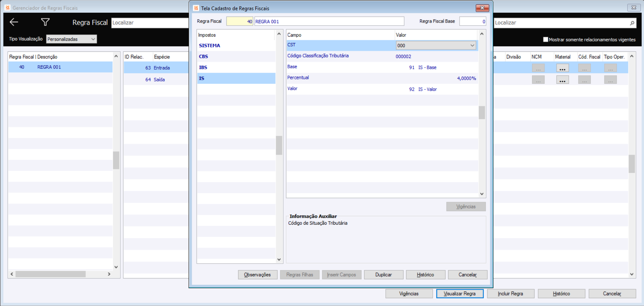Screen dimensions: 644x306
Task: Click scroll left arrow of rules list
Action: 12,274
